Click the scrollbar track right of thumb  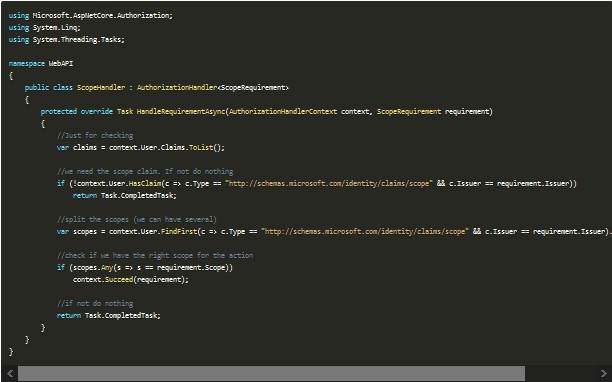click(560, 373)
